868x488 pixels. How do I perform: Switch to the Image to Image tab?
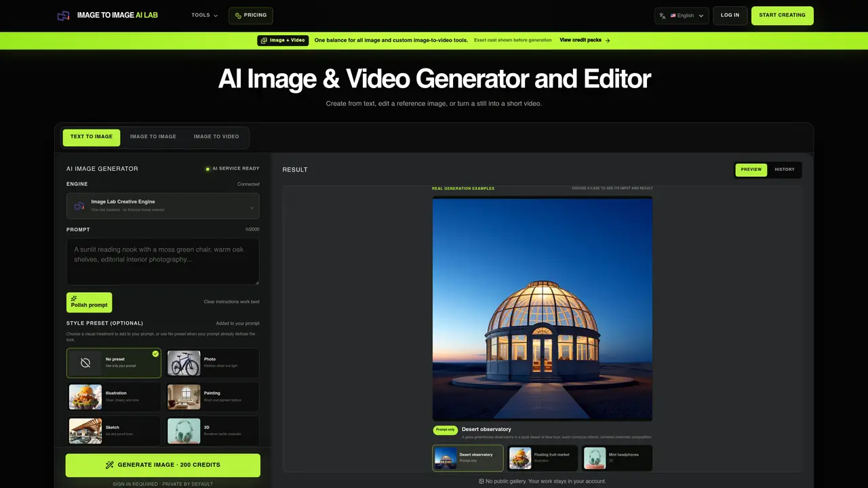(153, 137)
